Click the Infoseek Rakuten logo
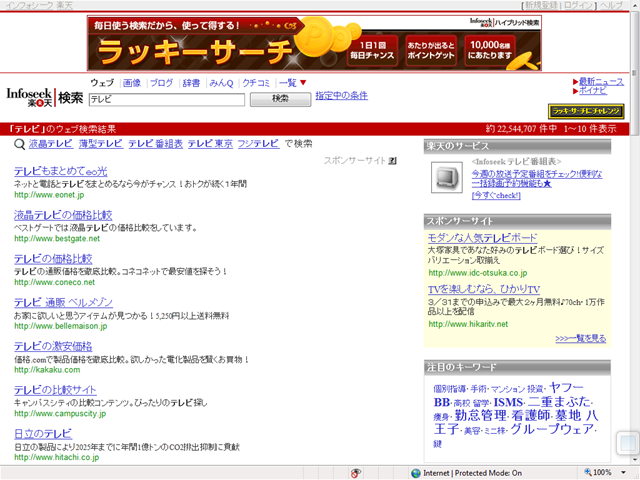Image resolution: width=640 pixels, height=480 pixels. (30, 97)
